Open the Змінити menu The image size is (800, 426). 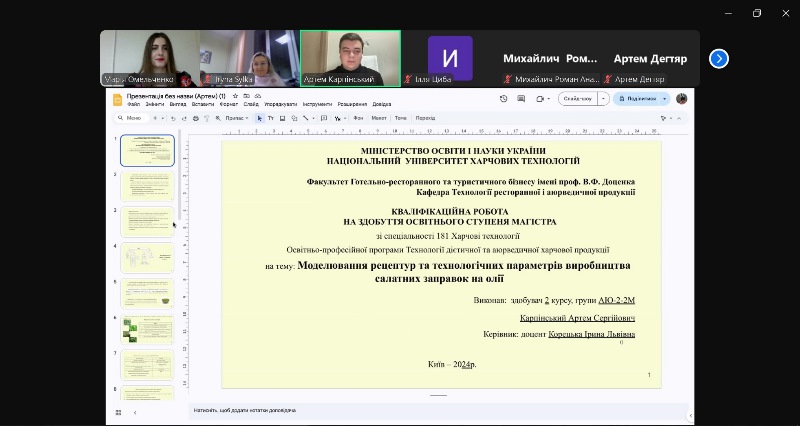155,104
